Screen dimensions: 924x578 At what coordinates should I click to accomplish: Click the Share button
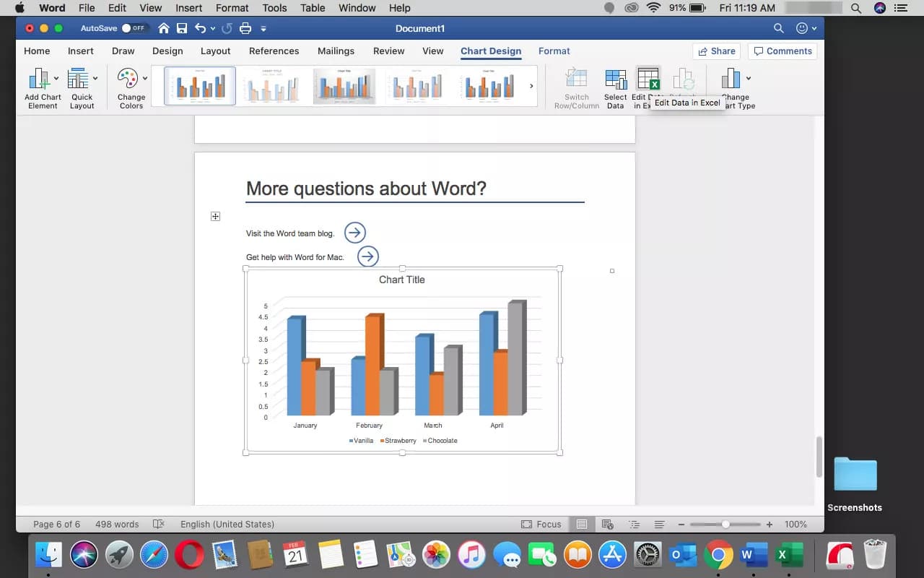[716, 51]
